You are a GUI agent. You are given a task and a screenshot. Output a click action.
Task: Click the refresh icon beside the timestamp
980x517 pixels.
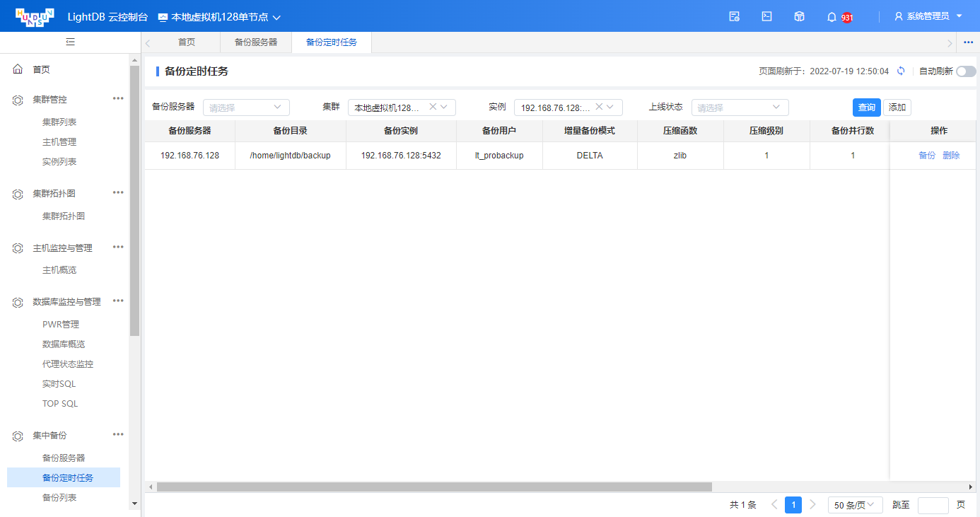tap(901, 71)
